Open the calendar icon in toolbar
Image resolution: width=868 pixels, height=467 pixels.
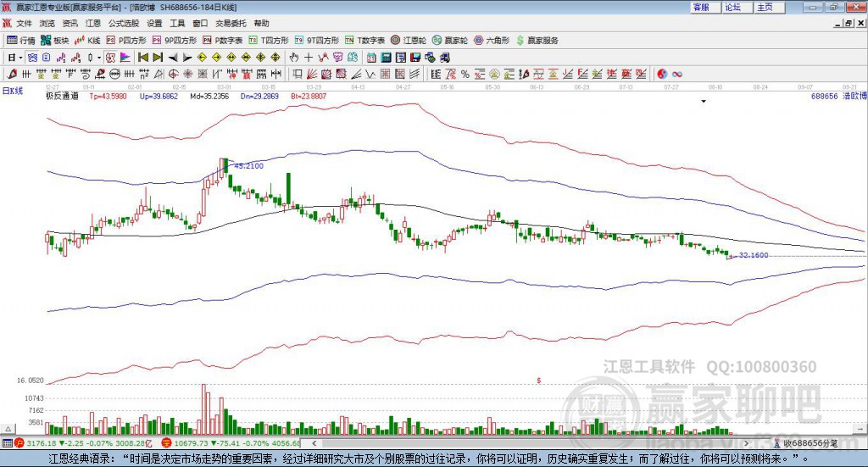(x=371, y=58)
